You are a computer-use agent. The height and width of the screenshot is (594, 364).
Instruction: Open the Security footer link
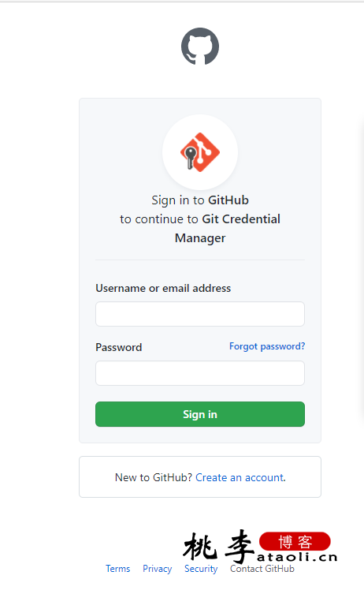tap(201, 569)
